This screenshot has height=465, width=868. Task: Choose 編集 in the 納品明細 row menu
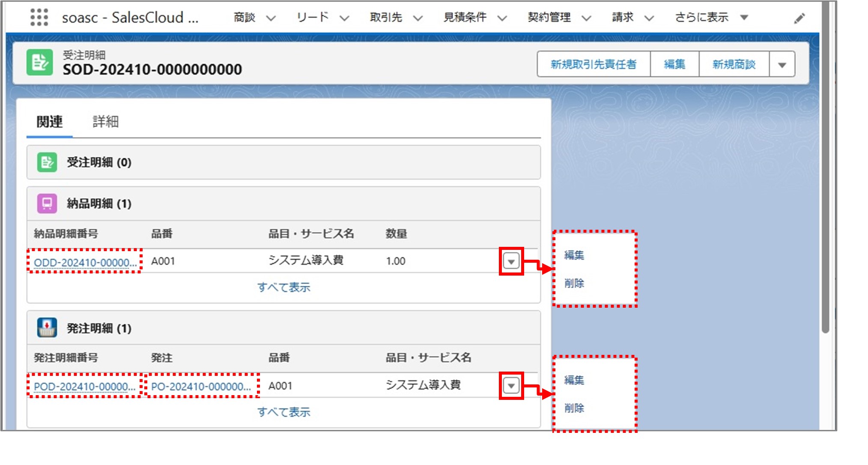574,255
